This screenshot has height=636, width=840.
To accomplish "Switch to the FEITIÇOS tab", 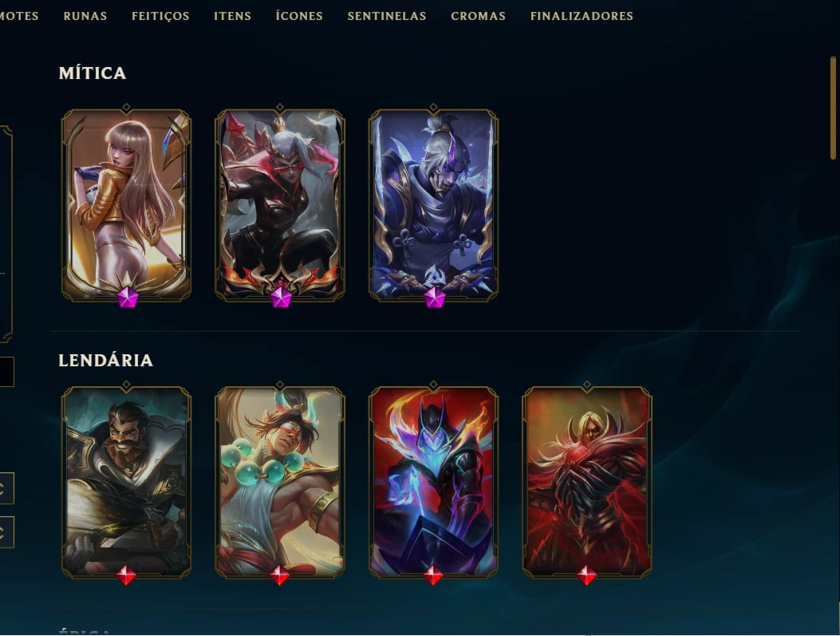I will (160, 17).
